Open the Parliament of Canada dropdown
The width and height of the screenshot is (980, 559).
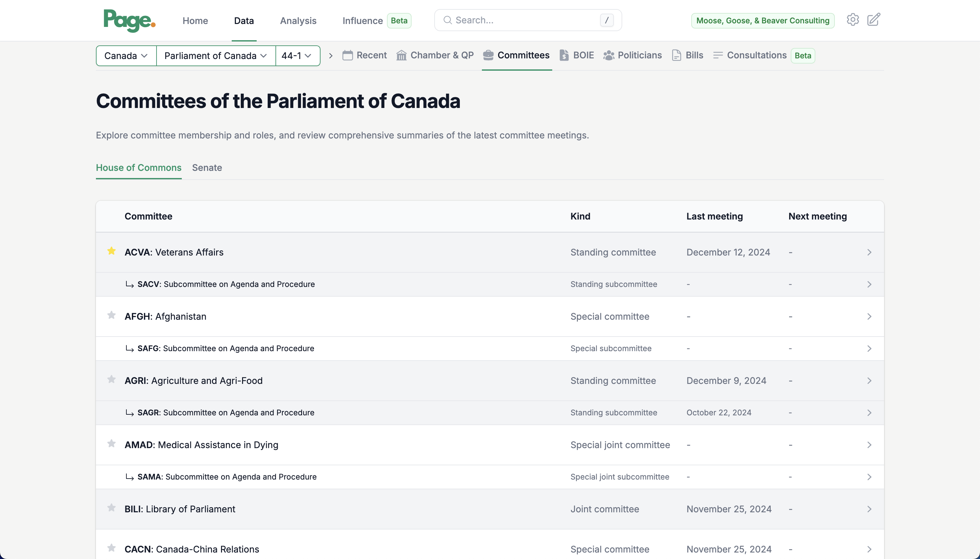click(x=216, y=56)
